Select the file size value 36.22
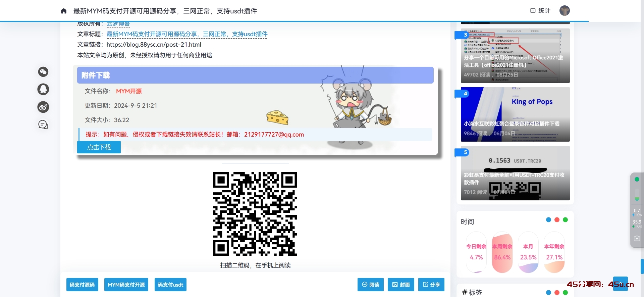This screenshot has width=644, height=297. (x=121, y=120)
